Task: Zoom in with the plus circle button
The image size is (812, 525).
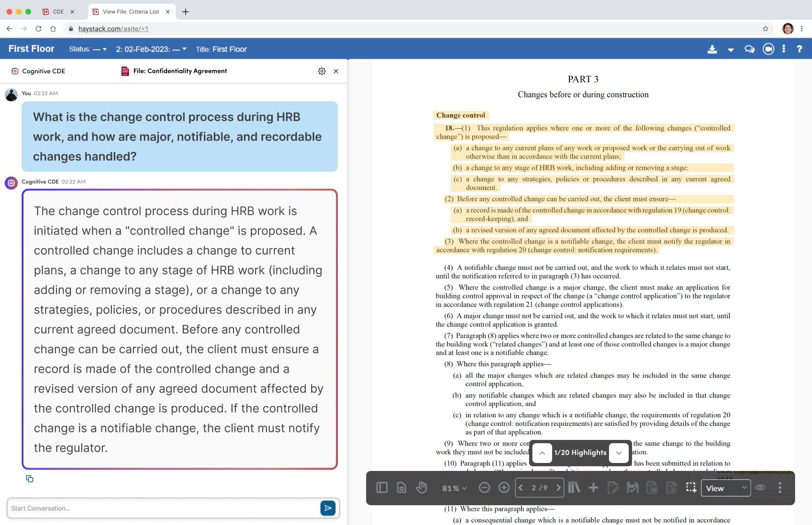Action: point(504,488)
